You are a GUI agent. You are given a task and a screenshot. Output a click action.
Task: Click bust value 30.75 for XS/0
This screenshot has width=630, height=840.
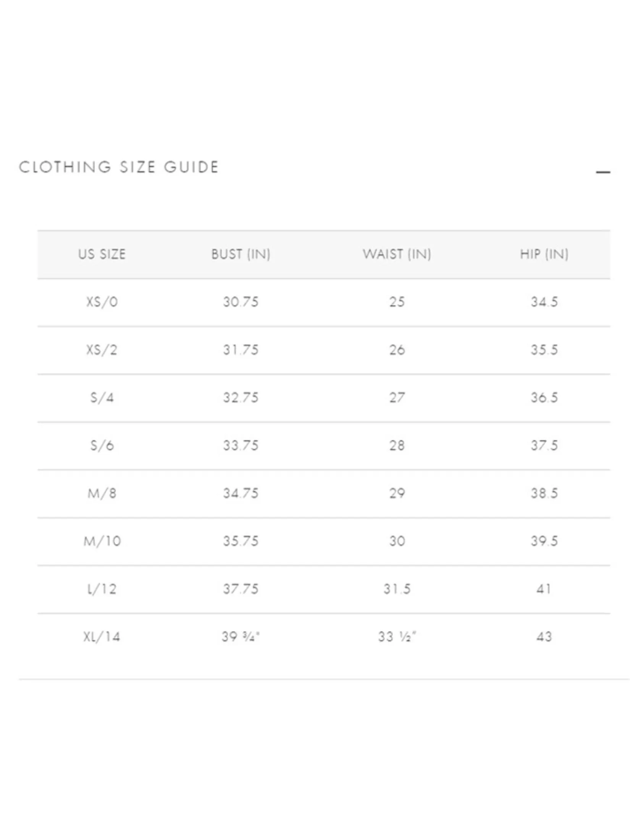point(241,302)
